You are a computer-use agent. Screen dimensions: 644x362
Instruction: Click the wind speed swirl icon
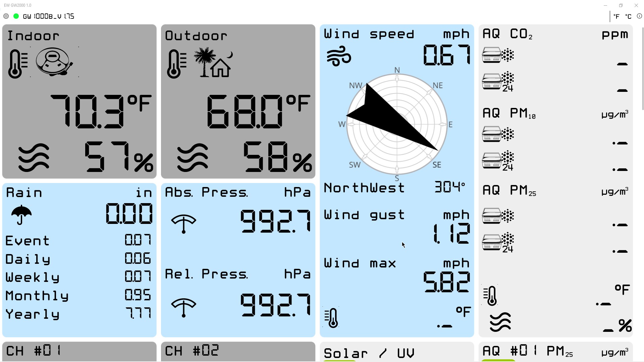tap(339, 56)
